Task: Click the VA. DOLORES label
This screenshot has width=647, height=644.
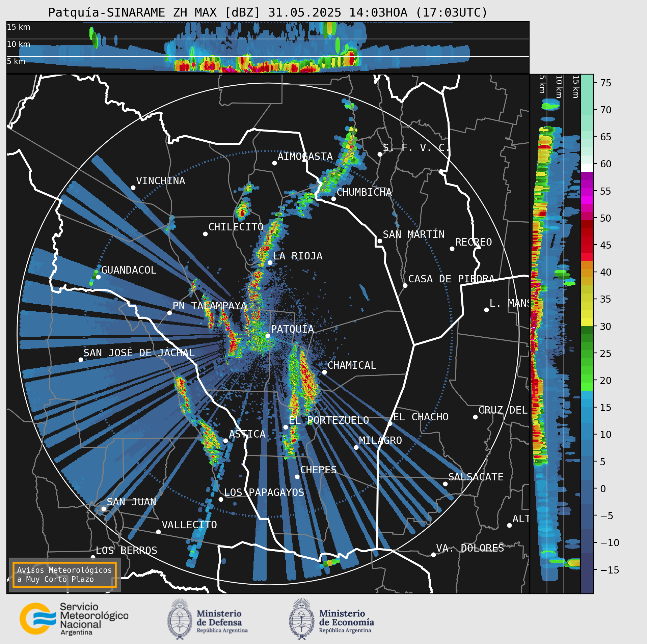Action: (x=470, y=548)
